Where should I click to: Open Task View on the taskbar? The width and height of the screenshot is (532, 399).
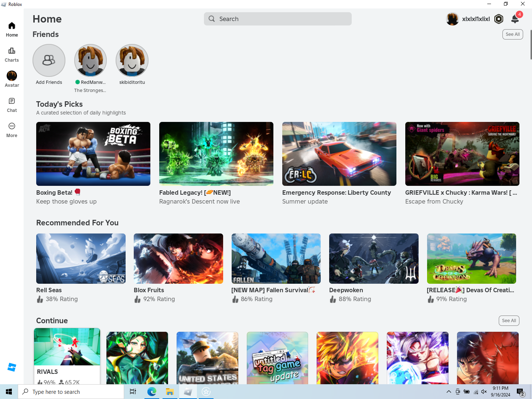133,392
